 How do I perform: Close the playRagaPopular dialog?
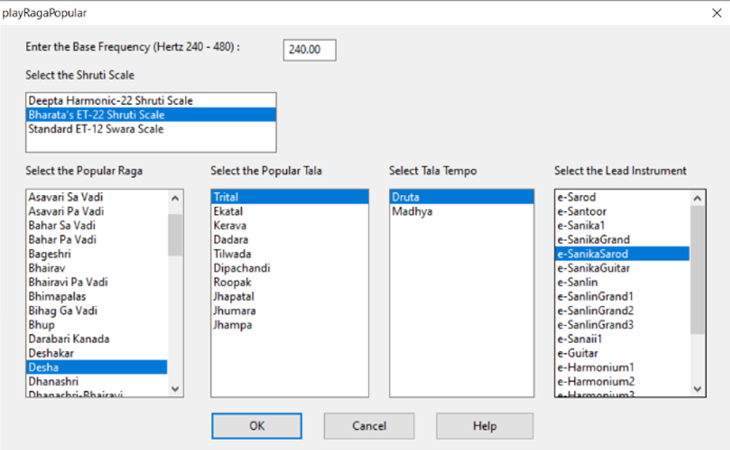tap(715, 12)
